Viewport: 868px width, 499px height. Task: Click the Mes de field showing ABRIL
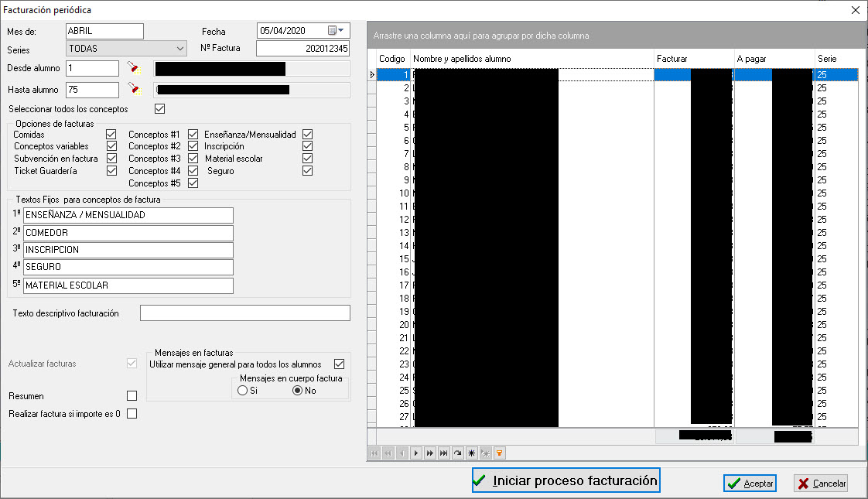tap(104, 31)
